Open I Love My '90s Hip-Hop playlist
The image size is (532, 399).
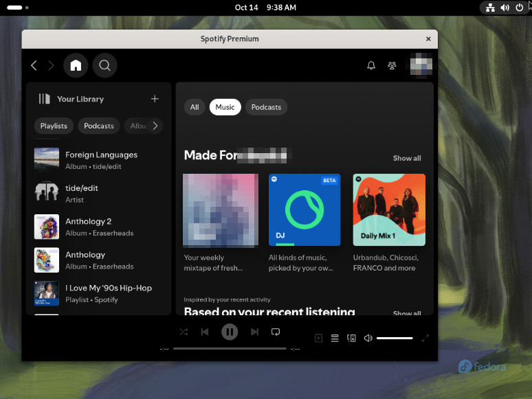click(x=98, y=293)
